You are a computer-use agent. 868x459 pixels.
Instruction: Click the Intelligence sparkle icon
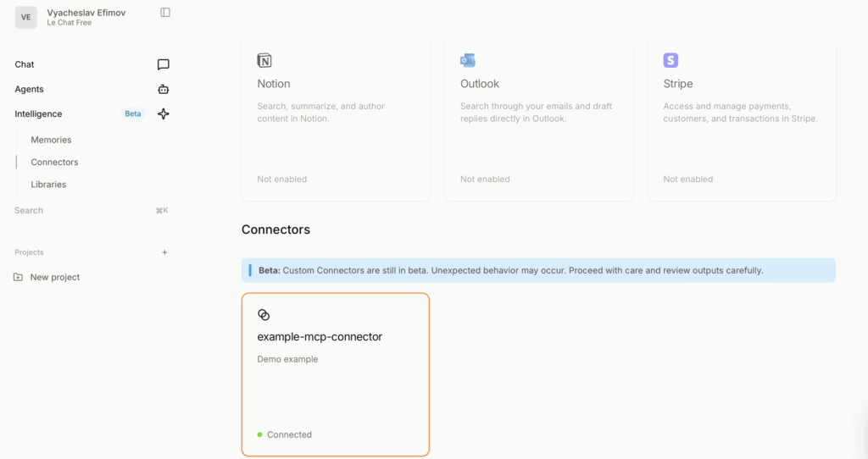point(164,113)
